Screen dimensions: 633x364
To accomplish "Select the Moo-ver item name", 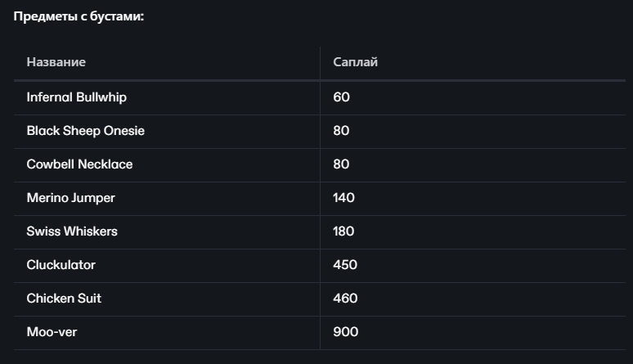I will pos(52,331).
